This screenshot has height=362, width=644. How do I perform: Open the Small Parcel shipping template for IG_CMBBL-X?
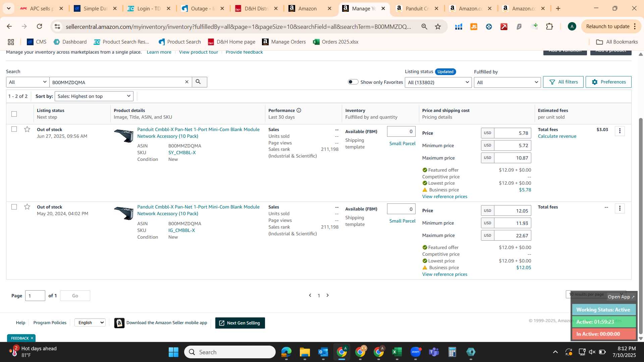coord(402,221)
